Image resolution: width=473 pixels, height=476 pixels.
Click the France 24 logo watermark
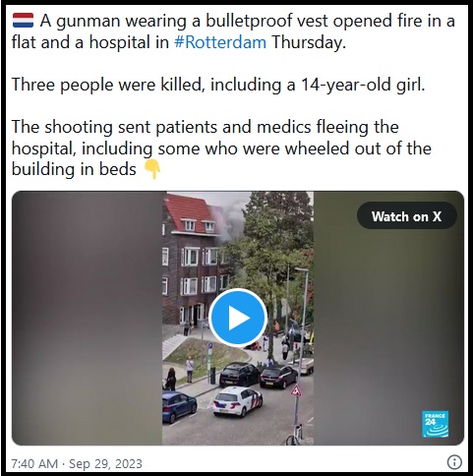click(x=435, y=424)
